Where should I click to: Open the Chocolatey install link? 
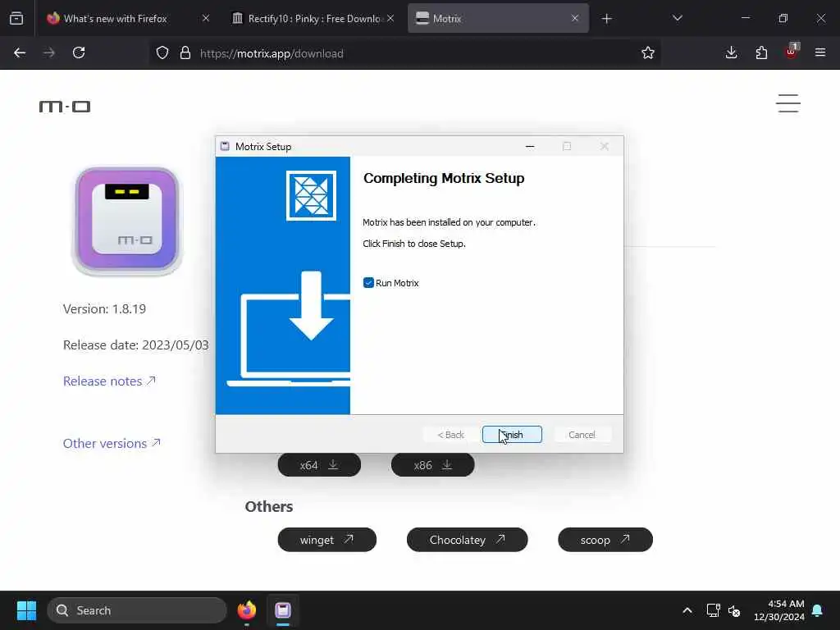point(467,540)
